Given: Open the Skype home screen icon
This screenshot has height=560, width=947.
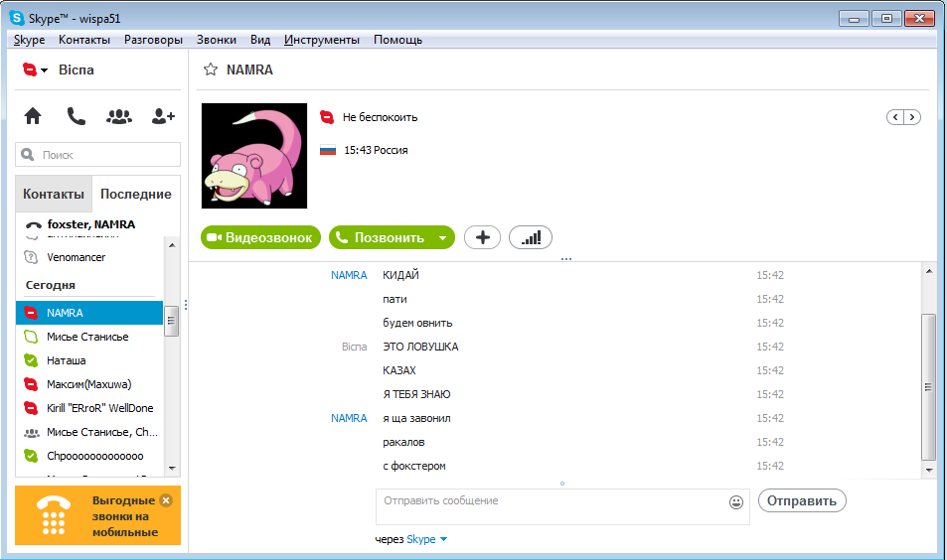Looking at the screenshot, I should [x=33, y=116].
